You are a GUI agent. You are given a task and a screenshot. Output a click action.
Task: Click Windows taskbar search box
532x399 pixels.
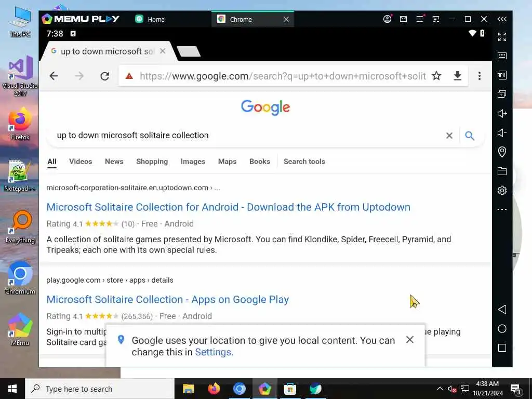[x=100, y=389]
